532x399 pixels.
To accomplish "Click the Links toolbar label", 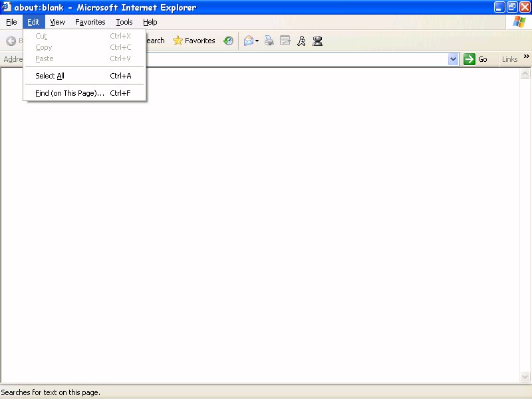I will click(509, 59).
